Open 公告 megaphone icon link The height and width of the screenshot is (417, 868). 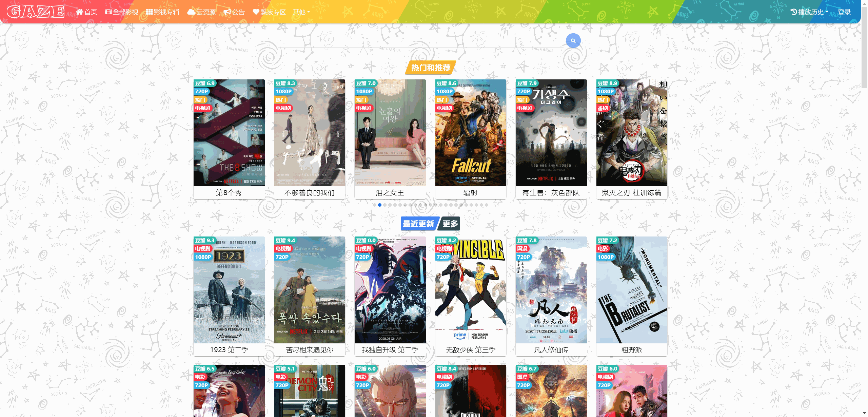pyautogui.click(x=234, y=12)
